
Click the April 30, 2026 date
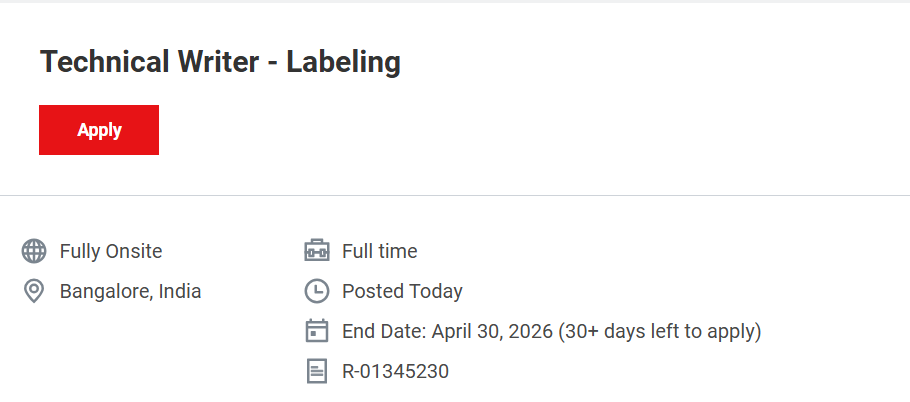pyautogui.click(x=492, y=331)
